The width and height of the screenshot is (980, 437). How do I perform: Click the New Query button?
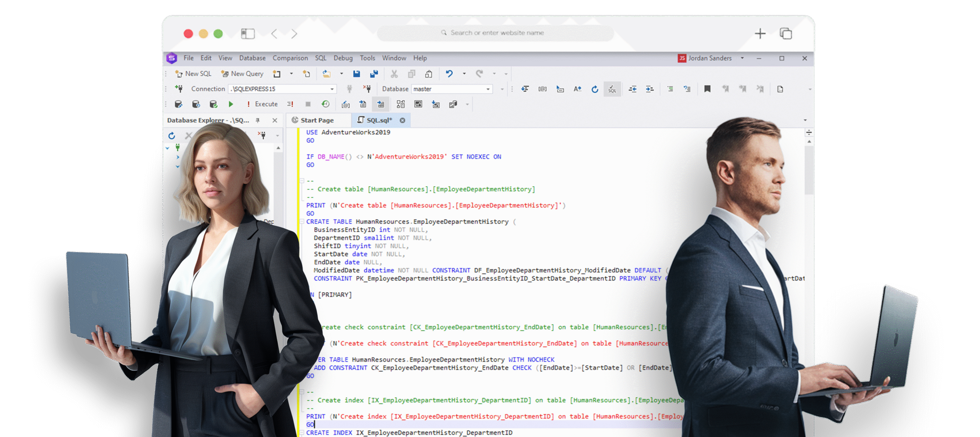[243, 73]
